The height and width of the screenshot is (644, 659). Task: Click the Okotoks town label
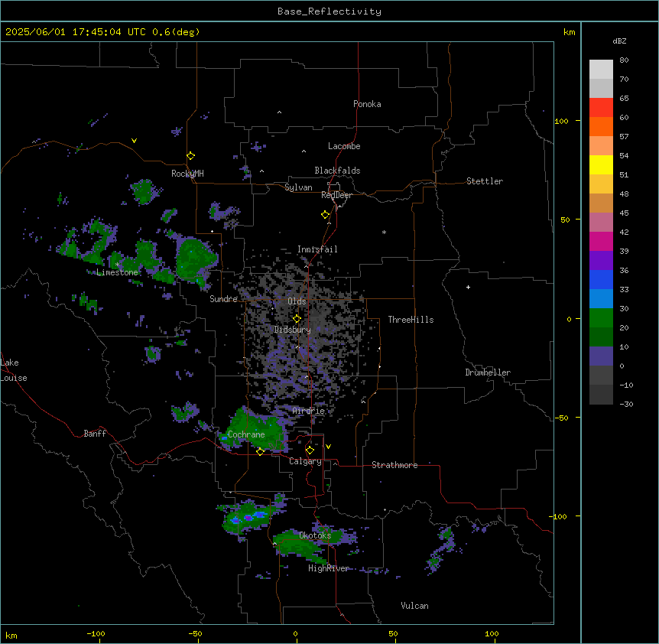(315, 535)
